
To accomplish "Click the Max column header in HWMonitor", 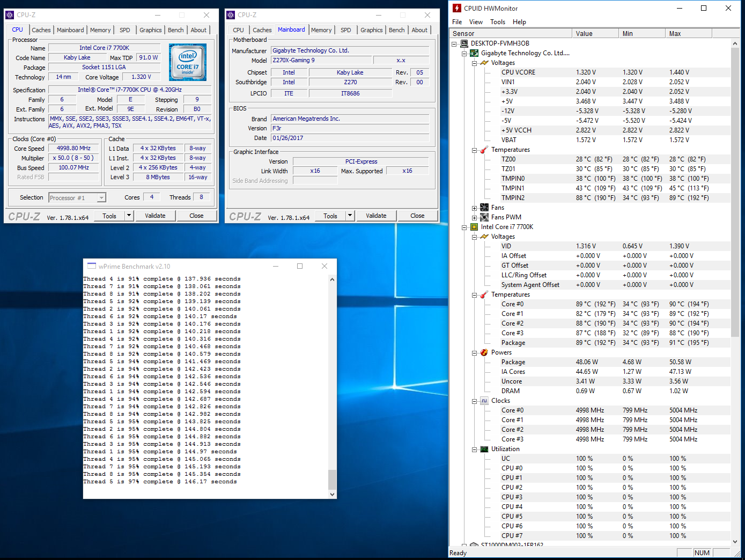I will pos(689,33).
